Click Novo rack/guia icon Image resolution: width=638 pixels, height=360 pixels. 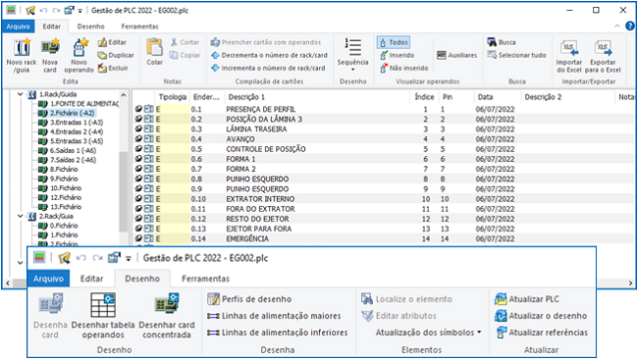pos(22,56)
